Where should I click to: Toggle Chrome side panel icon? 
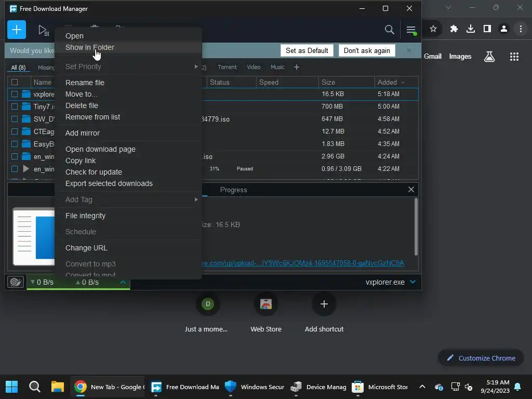point(487,29)
